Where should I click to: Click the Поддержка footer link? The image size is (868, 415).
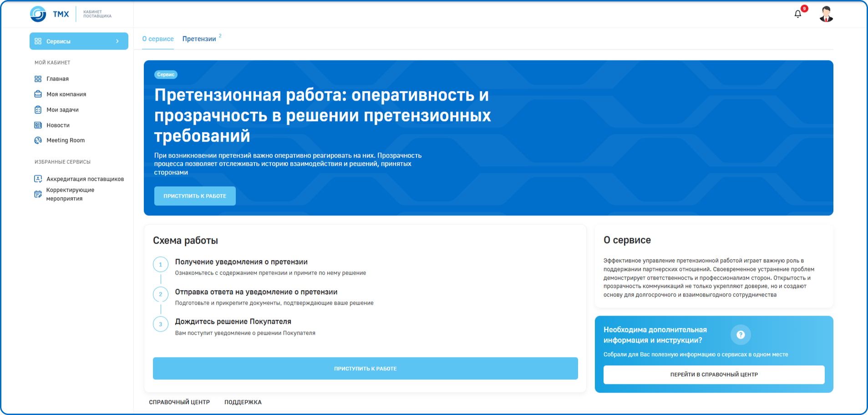[x=243, y=402]
